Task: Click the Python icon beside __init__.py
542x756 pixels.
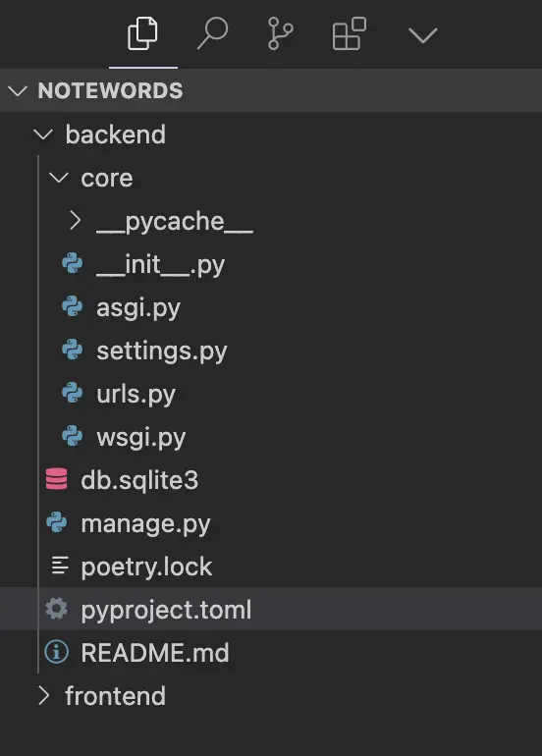Action: 73,264
